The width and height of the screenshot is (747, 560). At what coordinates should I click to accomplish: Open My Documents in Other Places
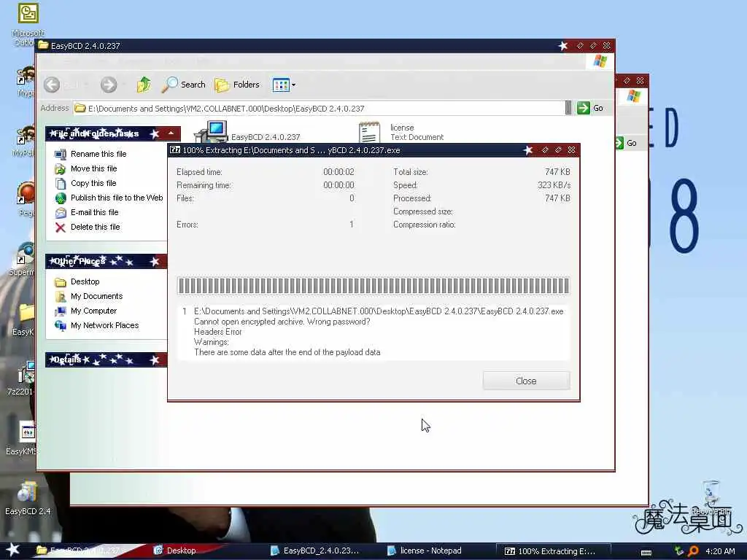[97, 296]
